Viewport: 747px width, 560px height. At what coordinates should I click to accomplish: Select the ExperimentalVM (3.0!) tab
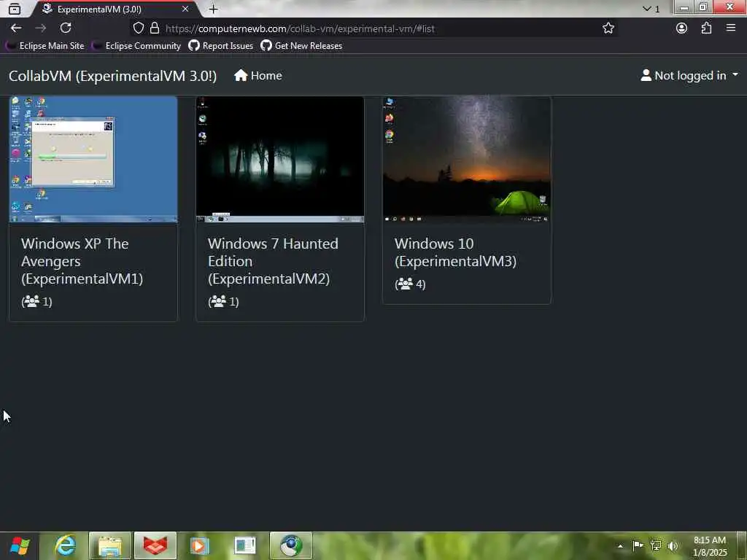(115, 9)
